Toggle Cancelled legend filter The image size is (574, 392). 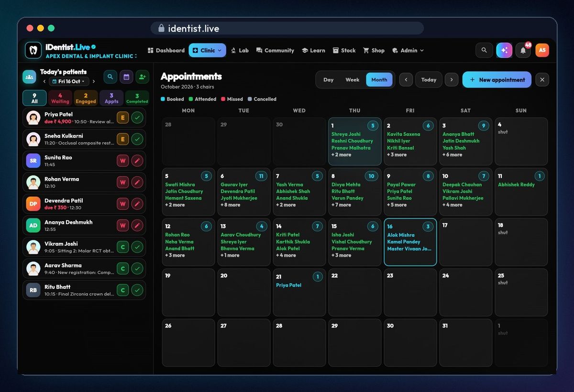pos(262,99)
